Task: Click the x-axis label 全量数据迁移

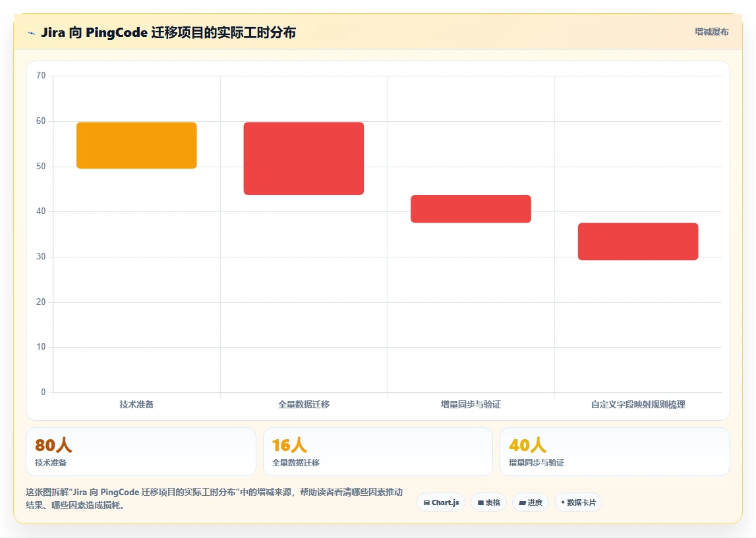Action: tap(304, 404)
